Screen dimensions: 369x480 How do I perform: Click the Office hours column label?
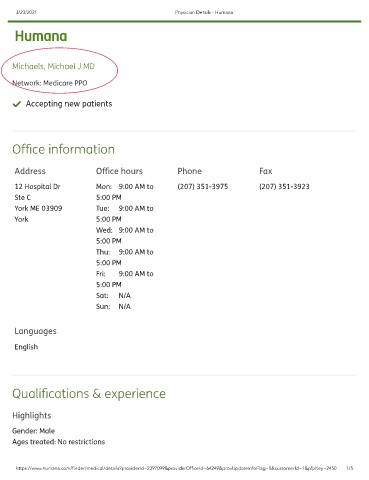tap(119, 171)
